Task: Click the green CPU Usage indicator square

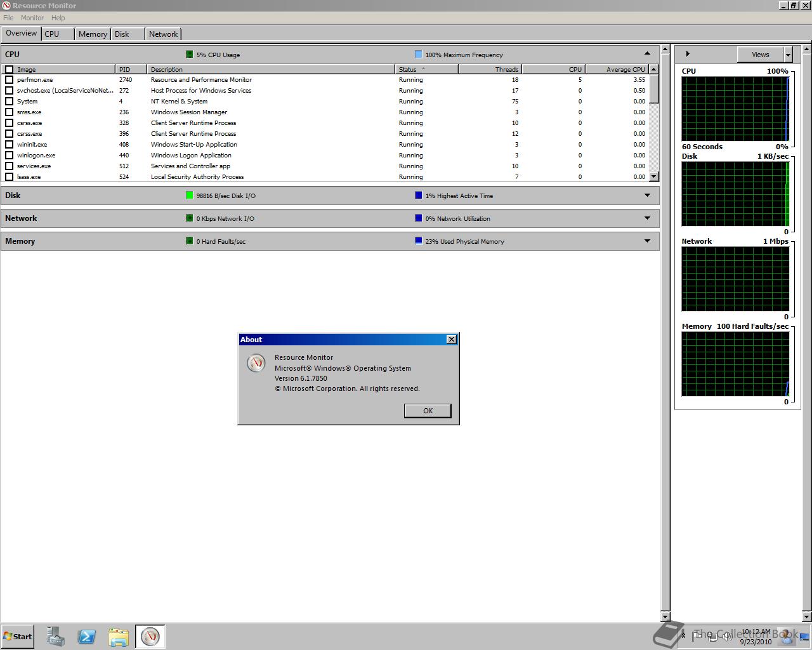Action: pos(189,55)
